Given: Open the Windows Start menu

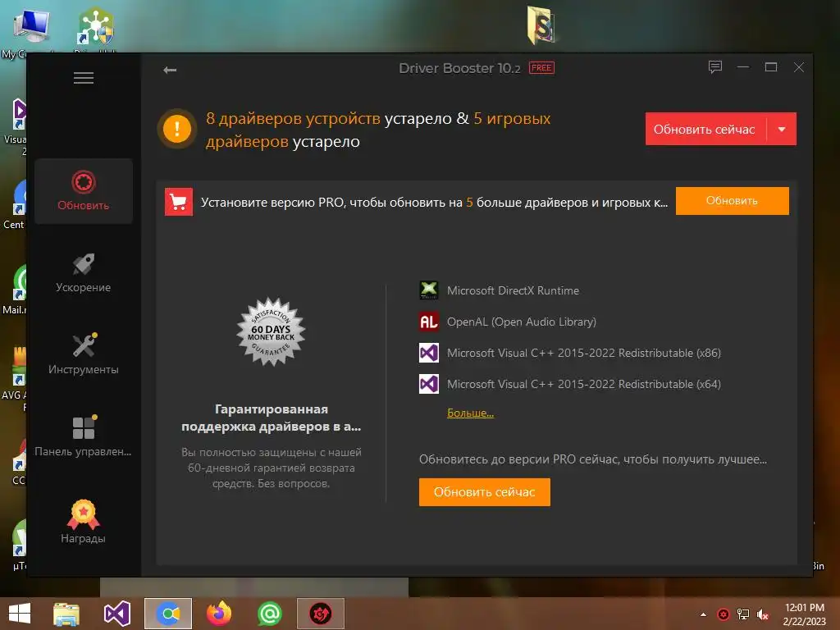Looking at the screenshot, I should point(20,614).
